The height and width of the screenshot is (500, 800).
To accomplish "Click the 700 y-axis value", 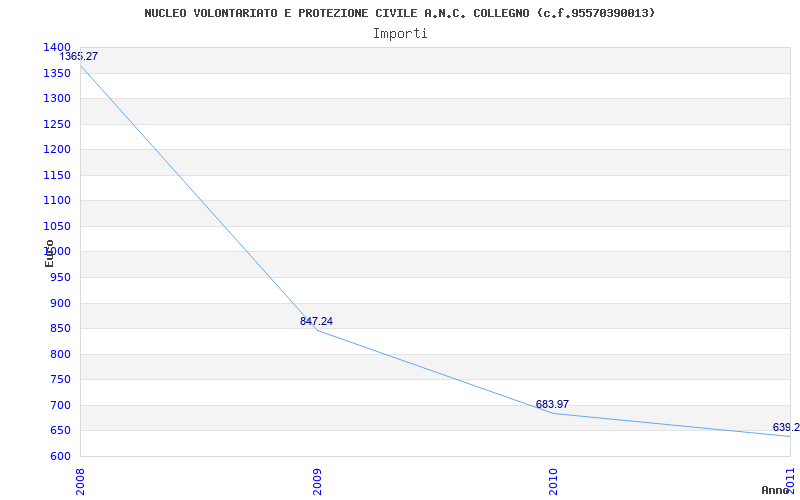I will point(60,405).
